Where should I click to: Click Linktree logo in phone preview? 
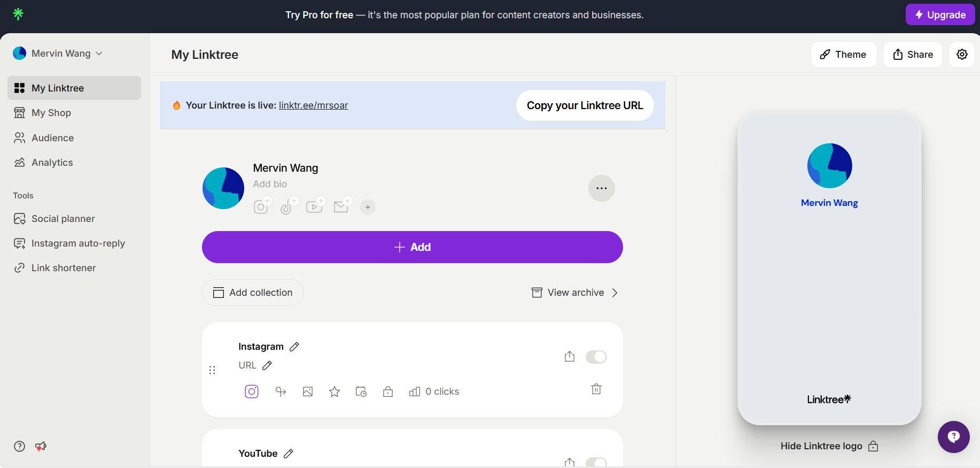[x=829, y=400]
